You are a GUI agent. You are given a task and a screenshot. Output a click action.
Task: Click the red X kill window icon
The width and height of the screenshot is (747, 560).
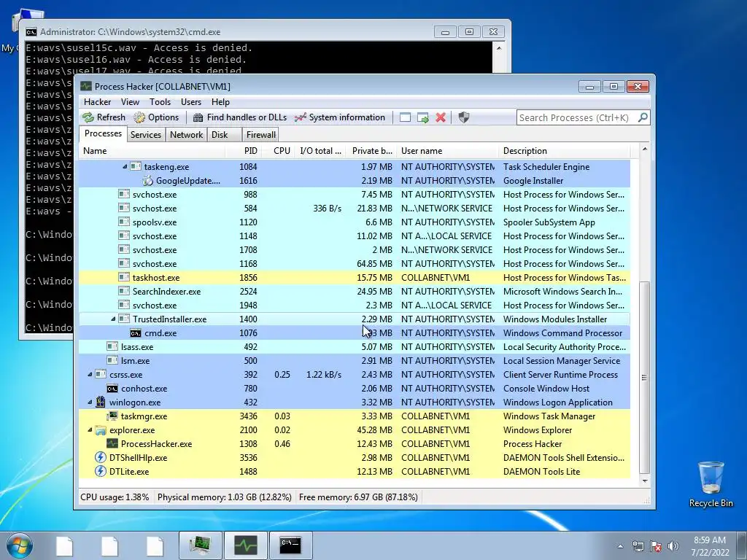point(441,117)
